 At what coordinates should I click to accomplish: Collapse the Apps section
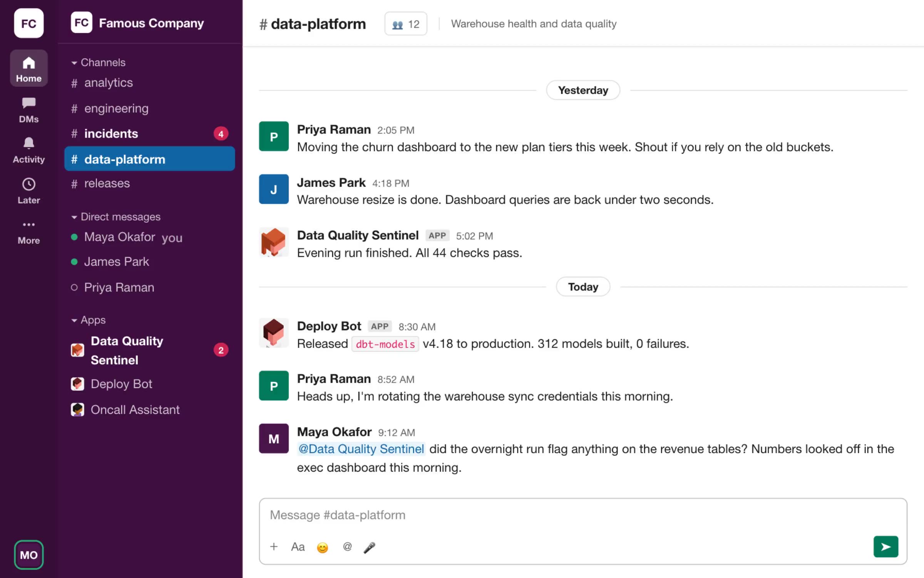pyautogui.click(x=89, y=320)
